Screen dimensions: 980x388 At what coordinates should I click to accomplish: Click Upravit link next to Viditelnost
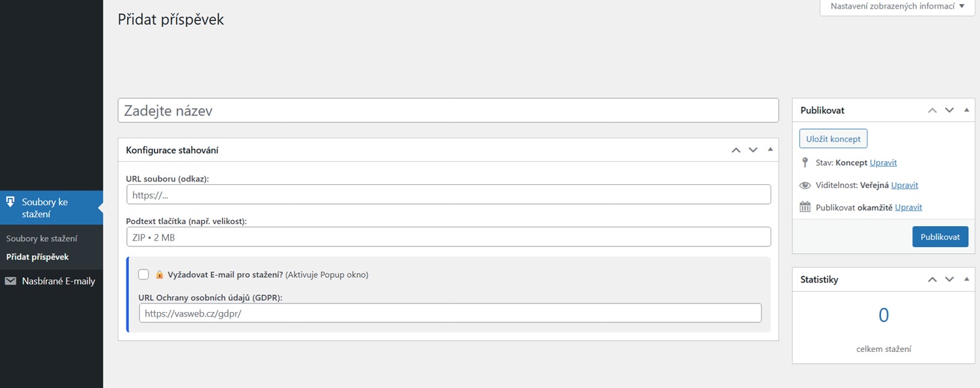[904, 185]
